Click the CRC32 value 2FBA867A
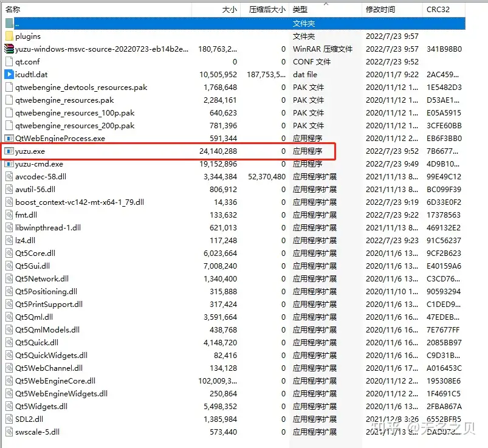Viewport: 488px width, 448px height. click(444, 407)
